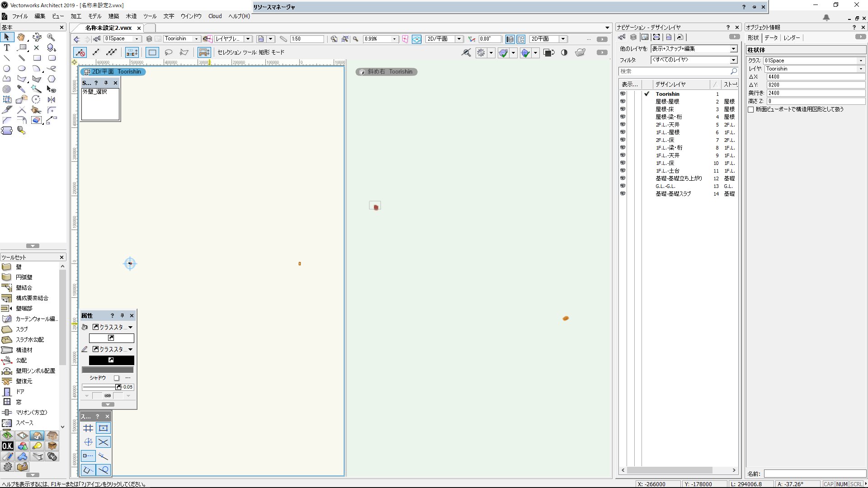Activate Lasso selection mode

tap(168, 52)
